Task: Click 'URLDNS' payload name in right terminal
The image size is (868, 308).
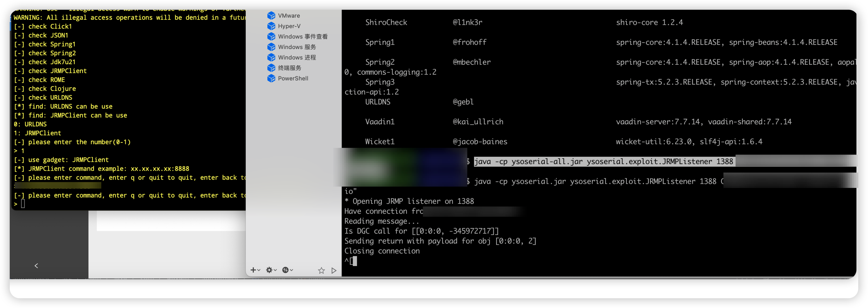Action: click(378, 102)
